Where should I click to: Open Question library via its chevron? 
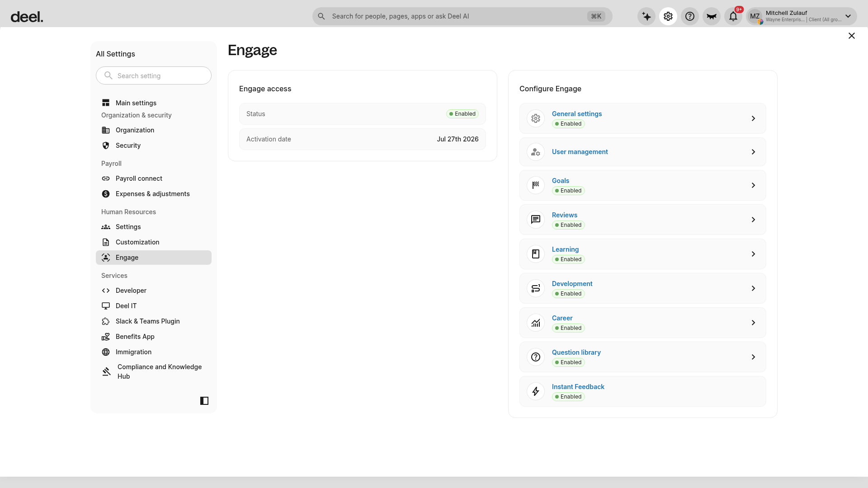(753, 357)
